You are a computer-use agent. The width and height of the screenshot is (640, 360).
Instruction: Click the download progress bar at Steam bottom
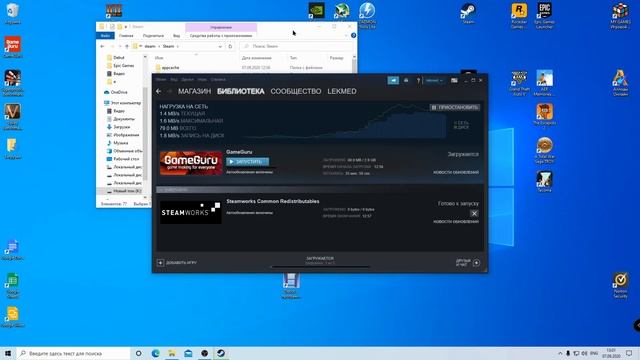tap(320, 267)
